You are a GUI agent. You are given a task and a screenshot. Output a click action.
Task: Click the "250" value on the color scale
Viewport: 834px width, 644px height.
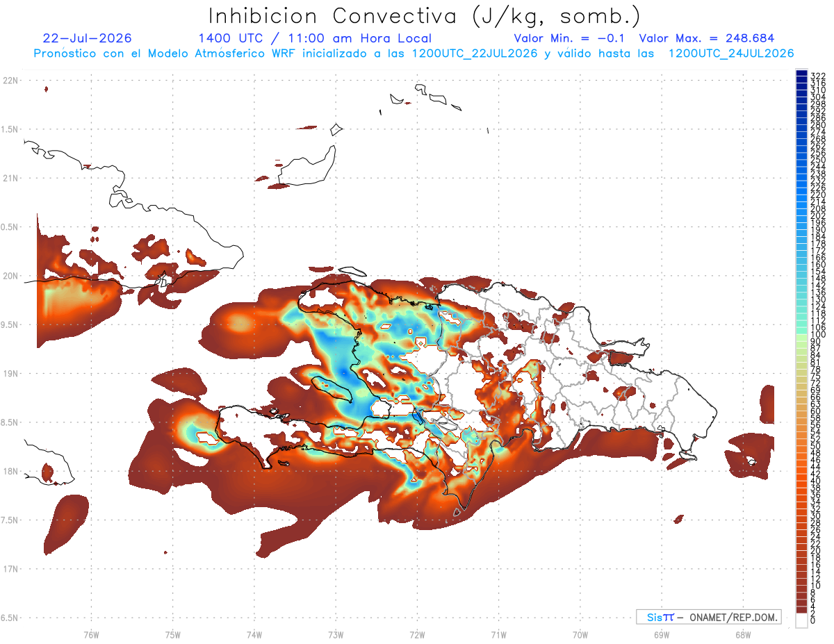(818, 160)
